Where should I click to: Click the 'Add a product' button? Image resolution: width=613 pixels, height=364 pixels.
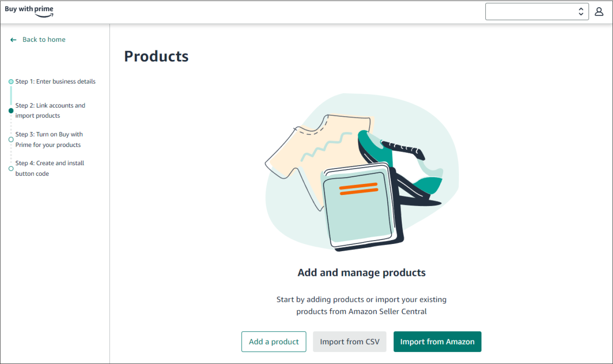click(x=274, y=341)
